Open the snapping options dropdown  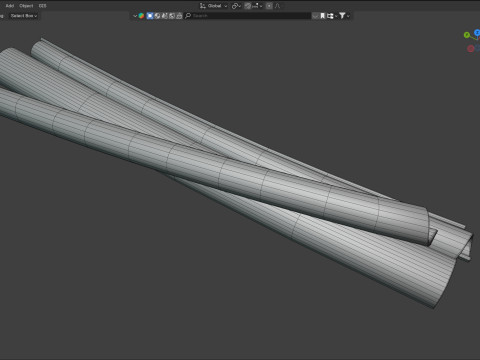(257, 6)
